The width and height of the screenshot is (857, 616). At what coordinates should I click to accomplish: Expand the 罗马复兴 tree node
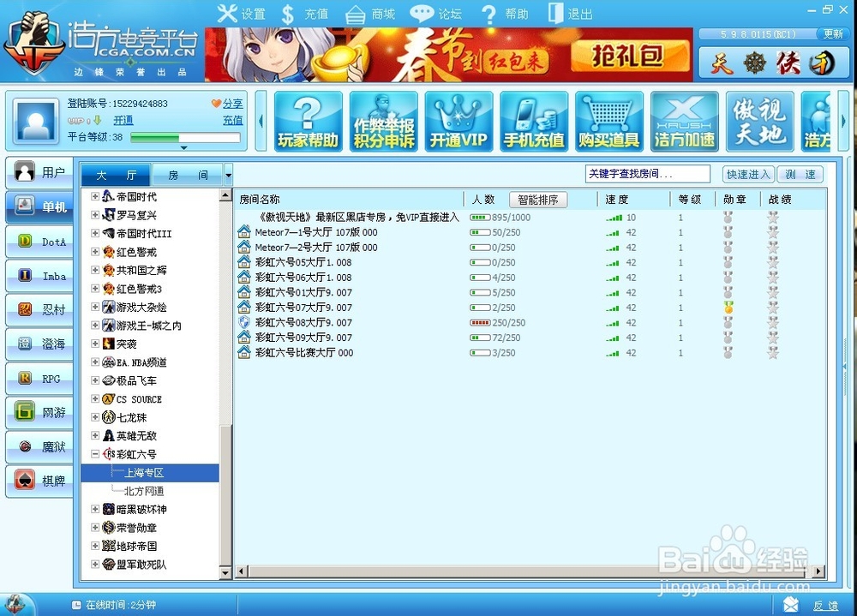95,215
